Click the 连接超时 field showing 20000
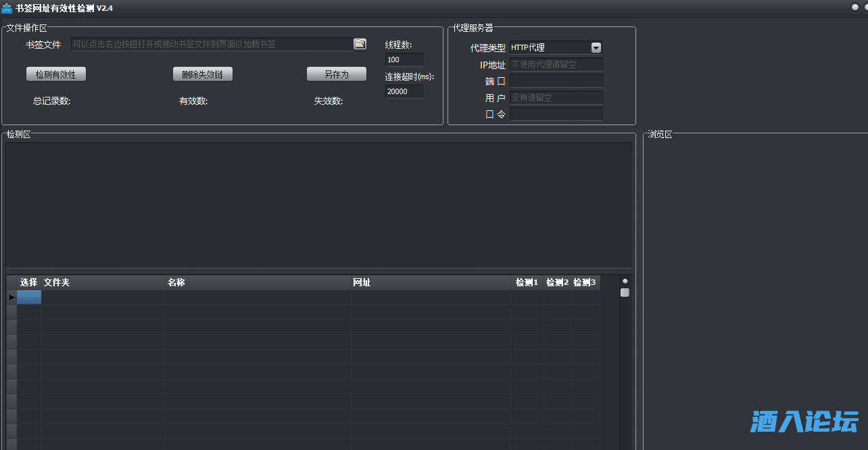 coord(404,91)
